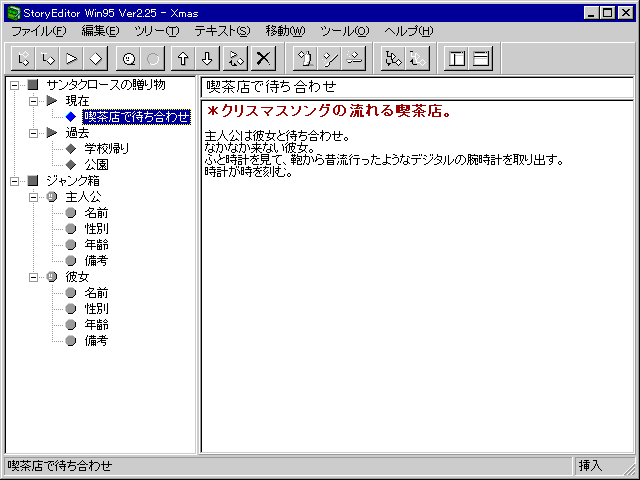Screen dimensions: 640x480
Task: Open the 移動(W) menu
Action: tap(285, 31)
